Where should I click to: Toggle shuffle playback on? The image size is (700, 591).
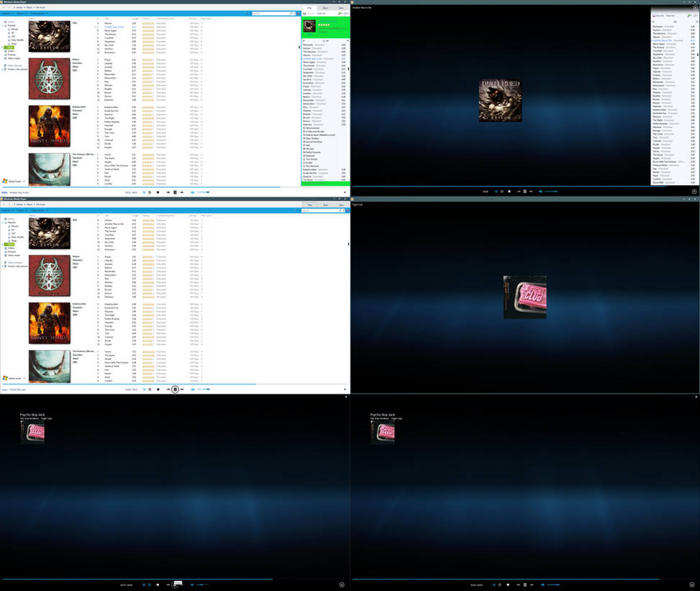[x=144, y=192]
